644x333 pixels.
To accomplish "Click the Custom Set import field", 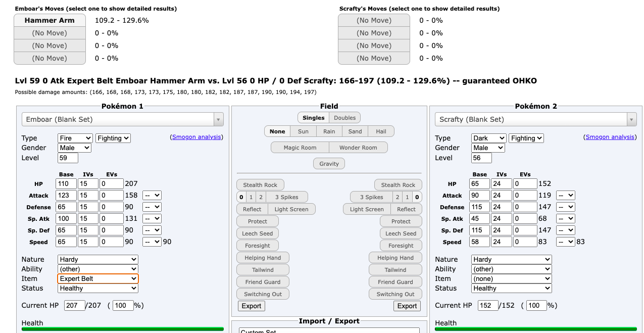I will click(x=329, y=330).
